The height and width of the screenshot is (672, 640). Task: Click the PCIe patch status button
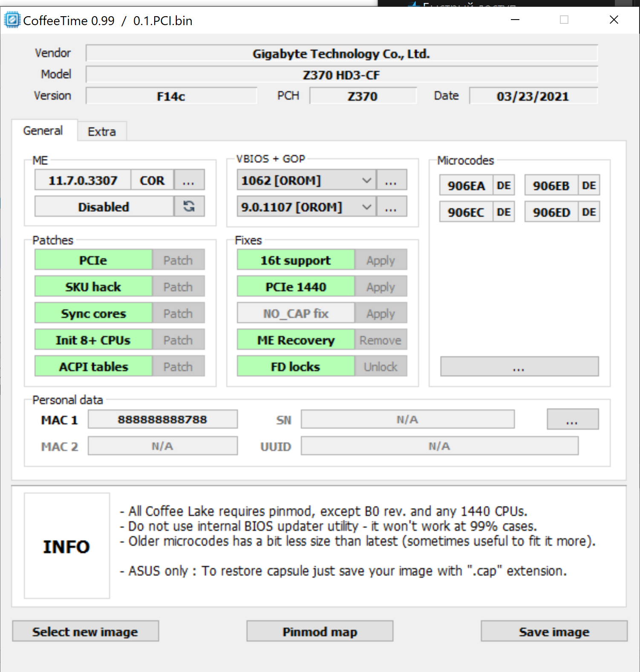coord(93,260)
